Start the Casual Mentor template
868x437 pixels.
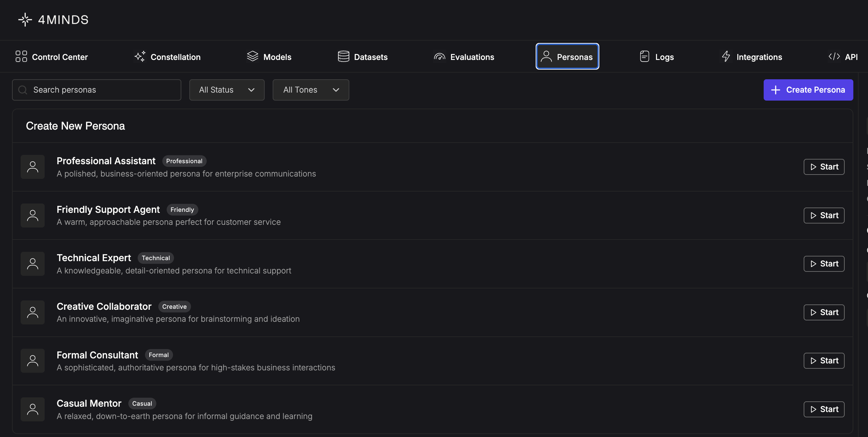click(824, 409)
